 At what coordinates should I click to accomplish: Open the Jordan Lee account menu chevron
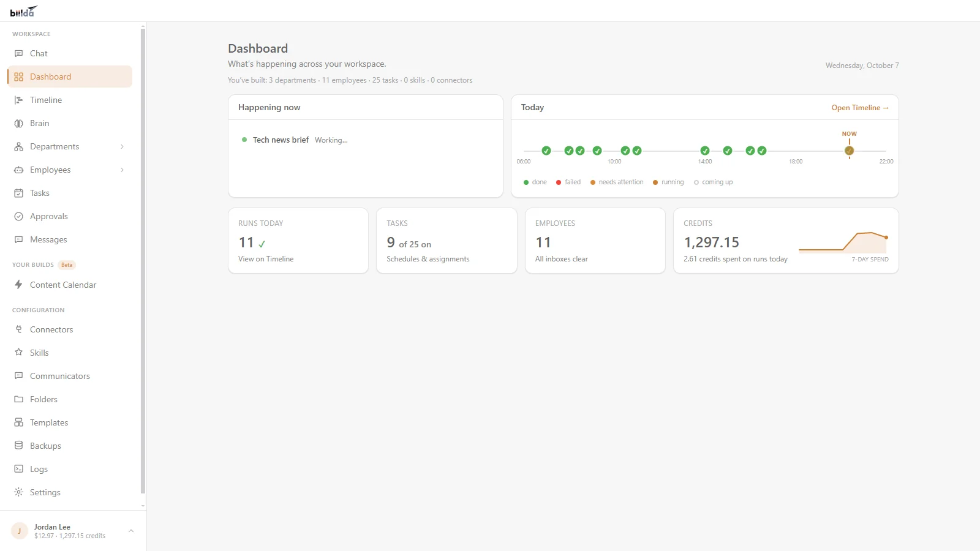click(130, 531)
